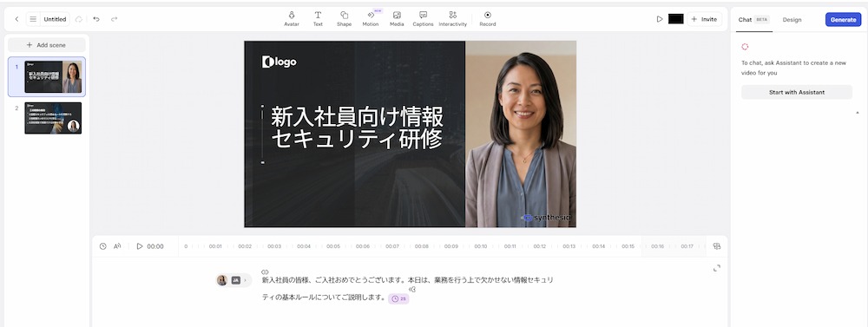The image size is (868, 327).
Task: Select scene 2 thumbnail
Action: (x=53, y=118)
